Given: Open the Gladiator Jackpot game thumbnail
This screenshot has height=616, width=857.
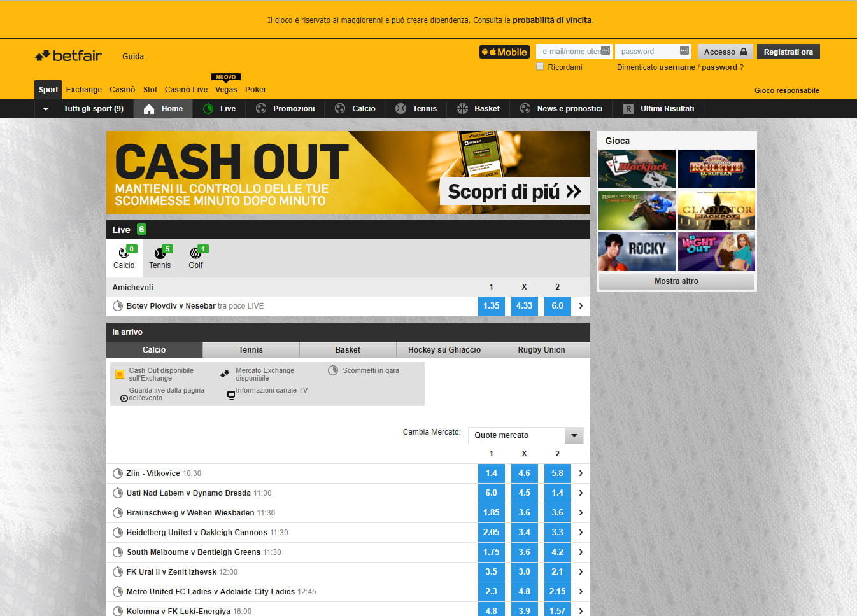Looking at the screenshot, I should click(716, 211).
